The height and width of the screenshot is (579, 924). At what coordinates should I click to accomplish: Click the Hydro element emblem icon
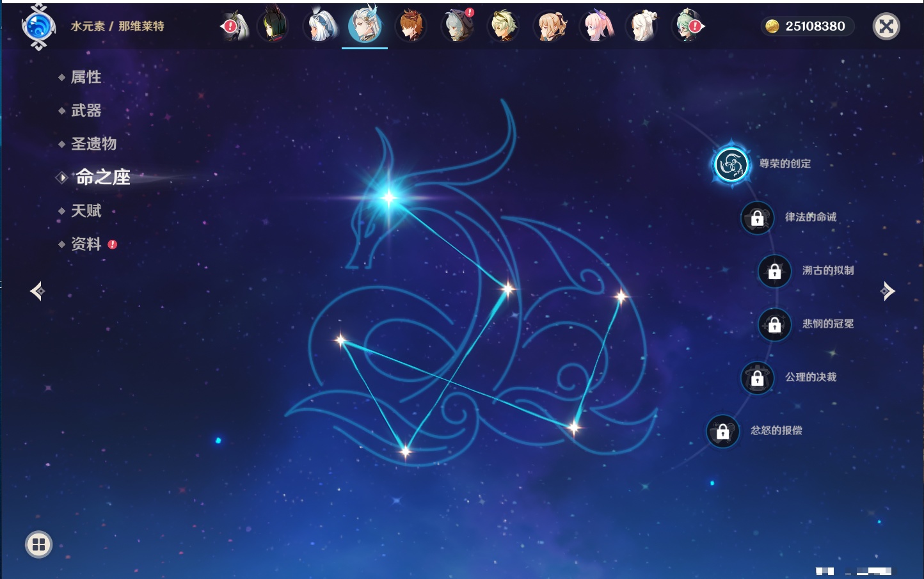(x=38, y=27)
